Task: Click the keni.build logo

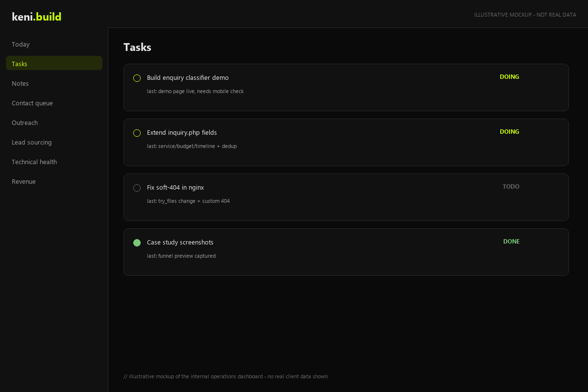Action: pyautogui.click(x=37, y=17)
